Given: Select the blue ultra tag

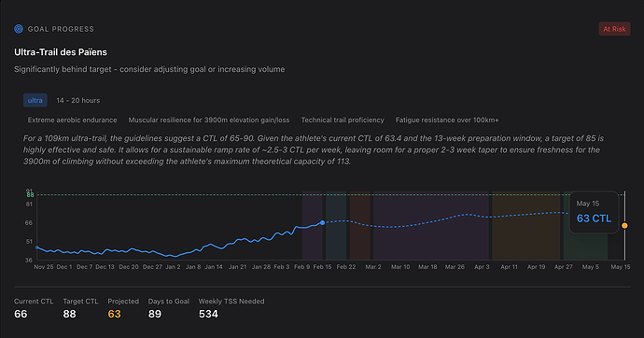Looking at the screenshot, I should tap(35, 100).
